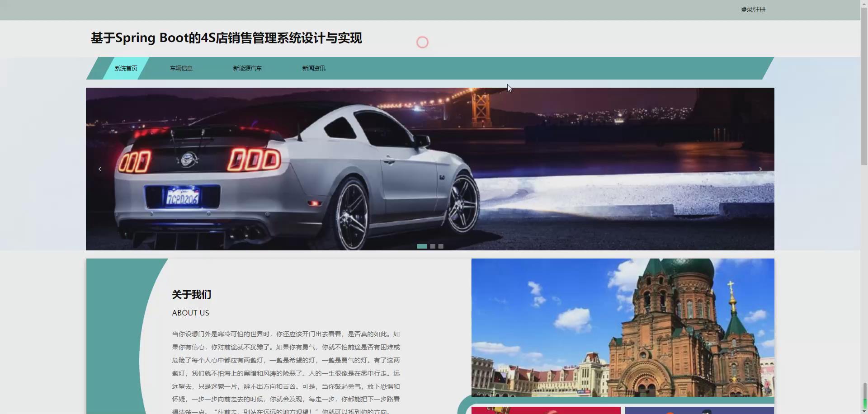This screenshot has height=414, width=868.
Task: Click the previous-slide arrow on the carousel
Action: click(x=100, y=169)
